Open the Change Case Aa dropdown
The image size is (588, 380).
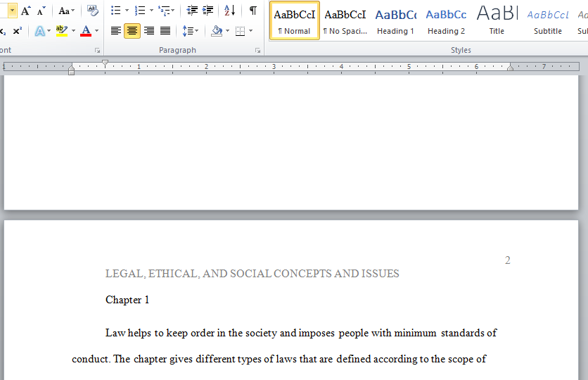pyautogui.click(x=66, y=11)
